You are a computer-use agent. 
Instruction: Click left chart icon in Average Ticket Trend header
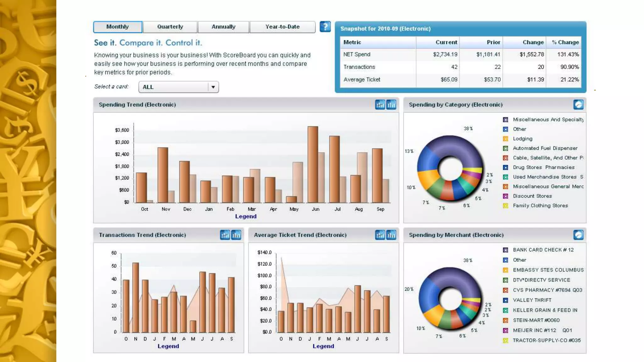(380, 235)
